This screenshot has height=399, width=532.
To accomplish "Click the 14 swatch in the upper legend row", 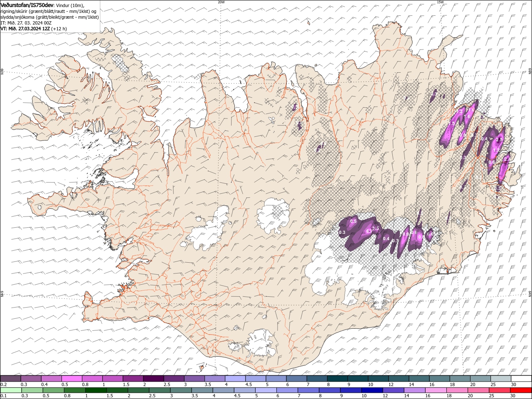I will [419, 379].
